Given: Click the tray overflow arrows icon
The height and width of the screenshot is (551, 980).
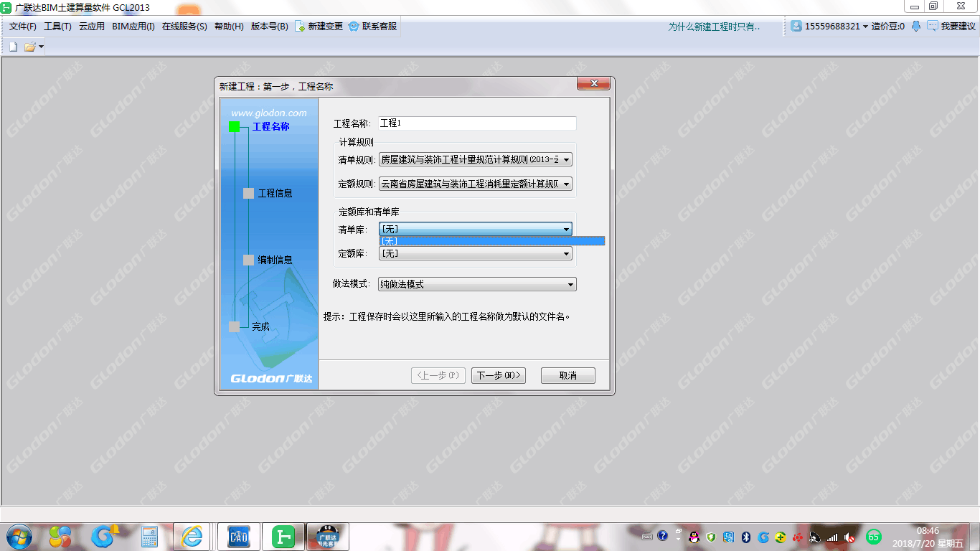Looking at the screenshot, I should click(x=678, y=534).
